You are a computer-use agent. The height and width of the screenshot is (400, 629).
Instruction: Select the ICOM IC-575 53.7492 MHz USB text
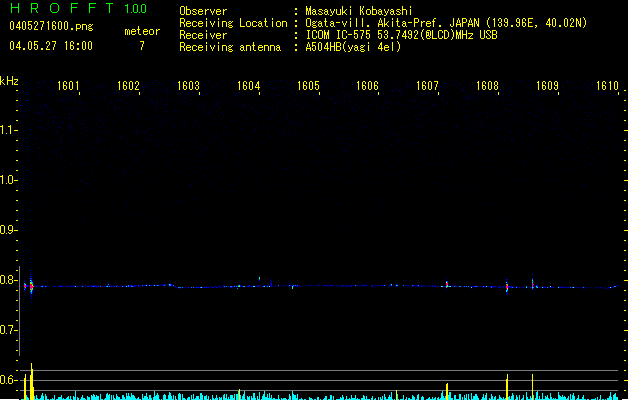(401, 35)
